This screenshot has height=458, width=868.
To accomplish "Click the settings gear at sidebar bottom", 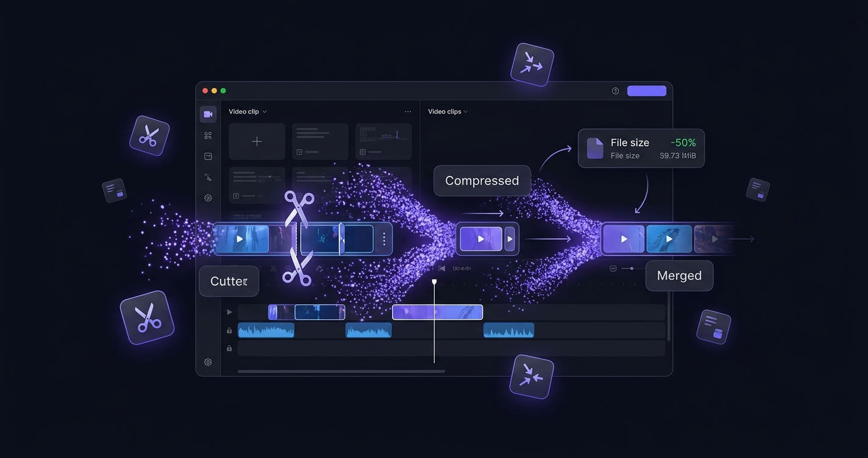I will point(208,362).
